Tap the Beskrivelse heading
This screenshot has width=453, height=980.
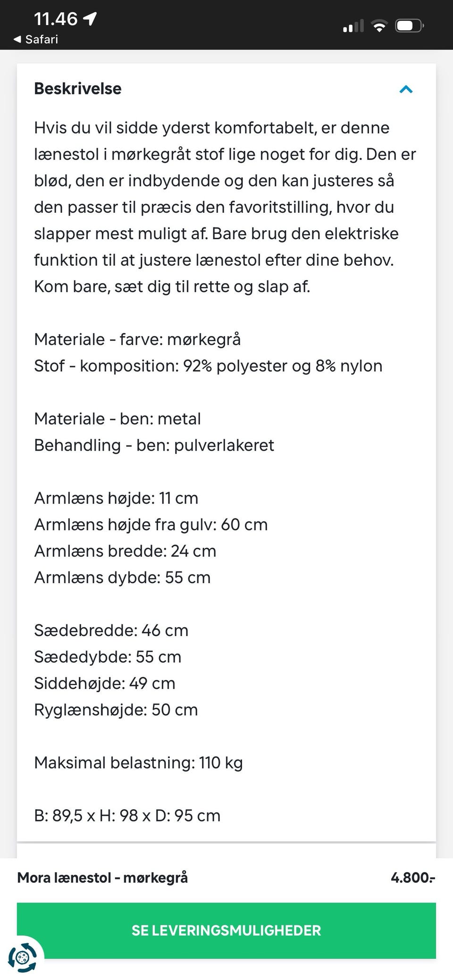[x=78, y=89]
